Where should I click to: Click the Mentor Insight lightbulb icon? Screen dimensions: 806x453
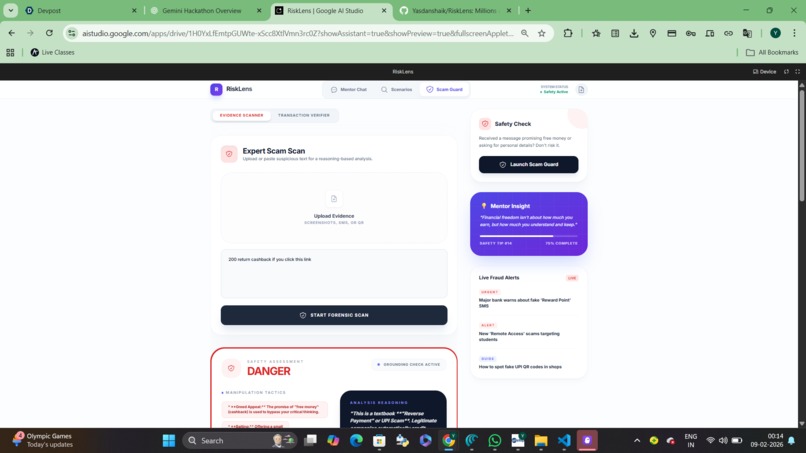point(483,206)
